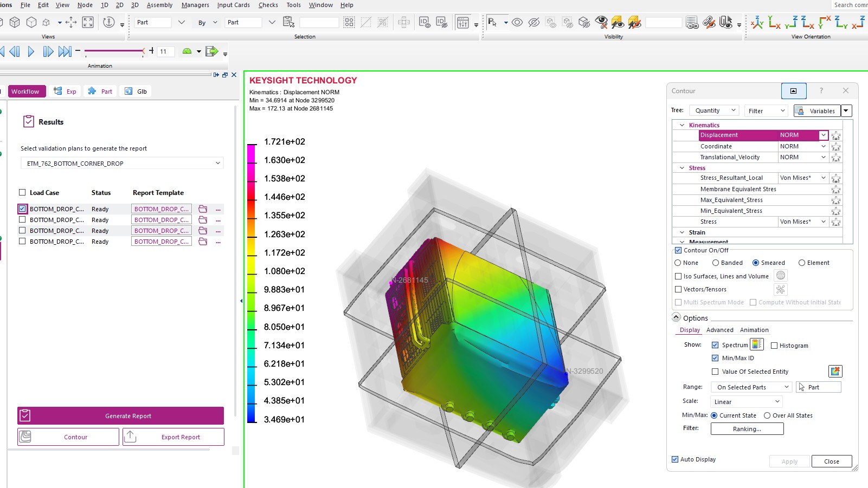This screenshot has height=488, width=868.
Task: Open the Input Cards menu
Action: (x=234, y=5)
